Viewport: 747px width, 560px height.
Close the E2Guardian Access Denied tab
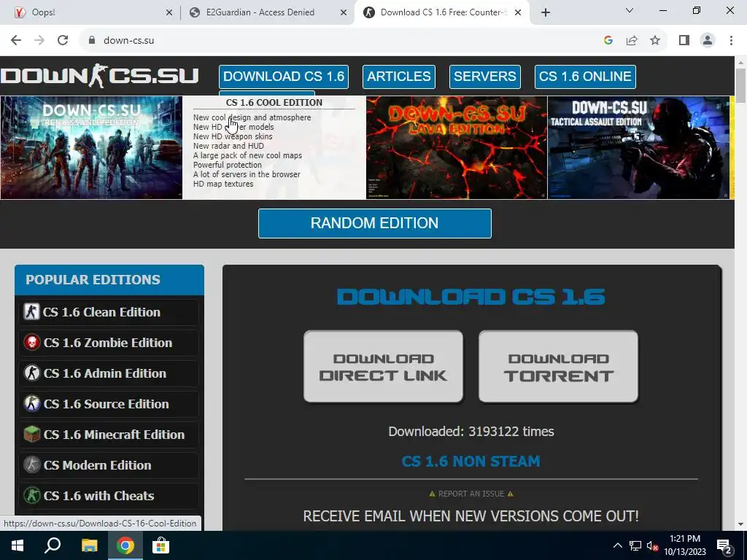[344, 13]
